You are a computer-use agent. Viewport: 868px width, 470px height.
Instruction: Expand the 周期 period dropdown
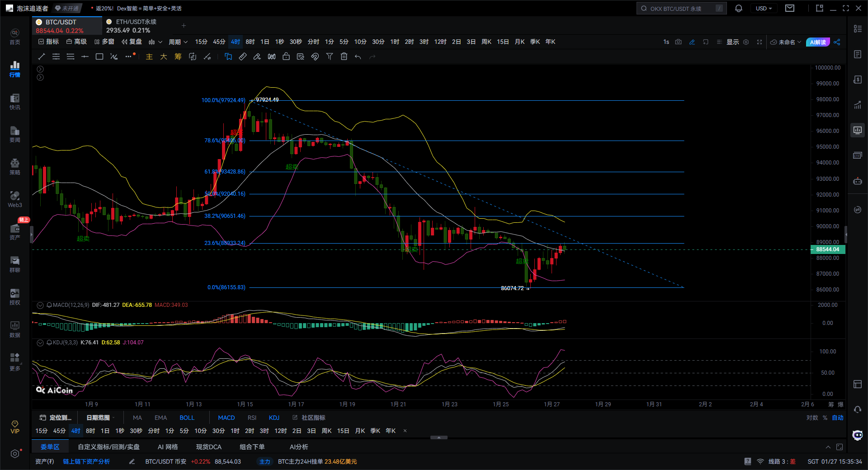click(178, 42)
